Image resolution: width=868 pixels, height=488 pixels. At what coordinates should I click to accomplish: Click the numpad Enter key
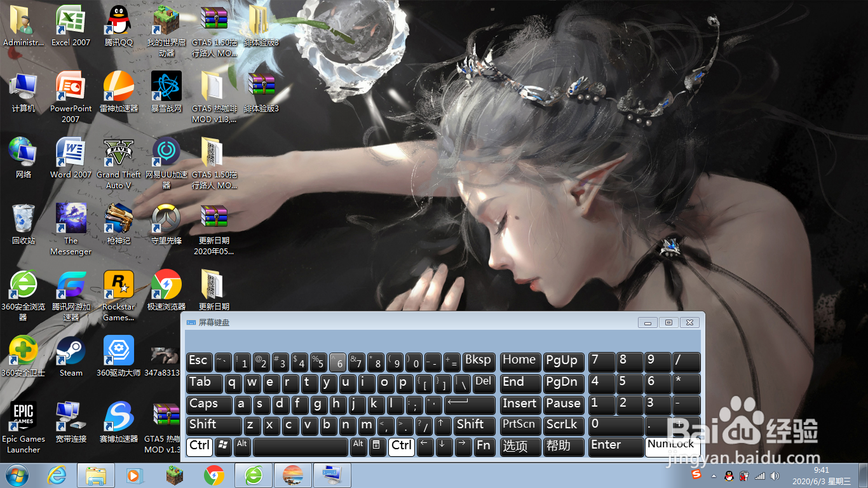616,446
